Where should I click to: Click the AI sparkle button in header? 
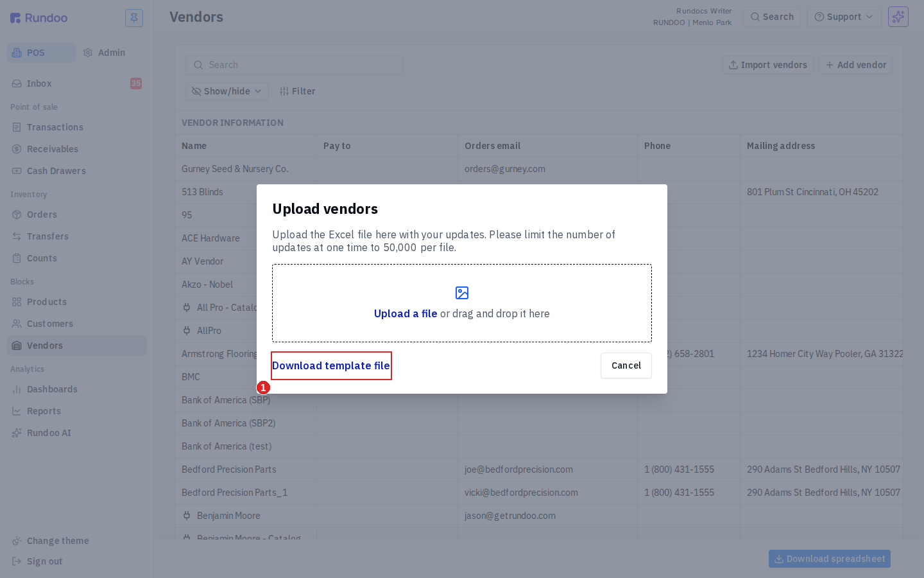coord(898,17)
